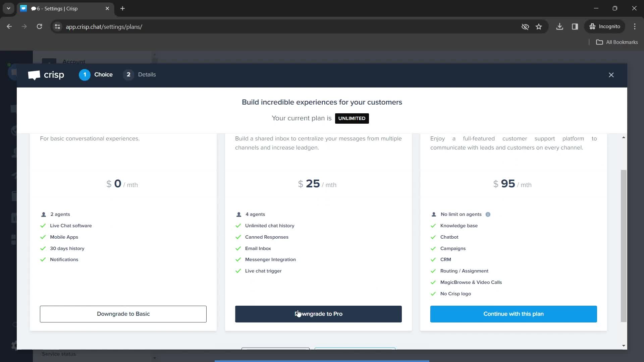Toggle the browser side panel icon
The image size is (644, 362).
point(575,26)
